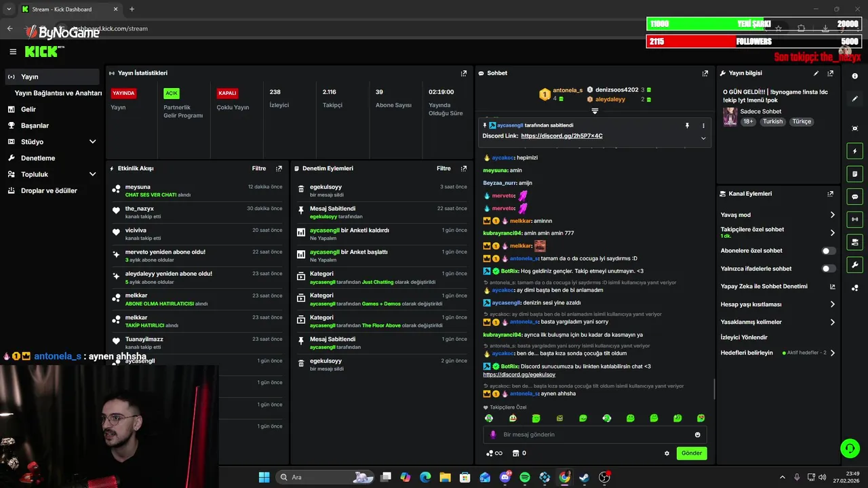Image resolution: width=868 pixels, height=488 pixels.
Task: Click the chat bubble icon in right sidebar
Action: (854, 197)
